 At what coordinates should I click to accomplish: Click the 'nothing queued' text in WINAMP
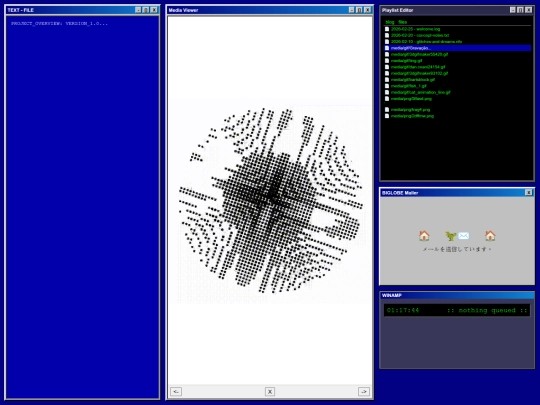point(487,310)
